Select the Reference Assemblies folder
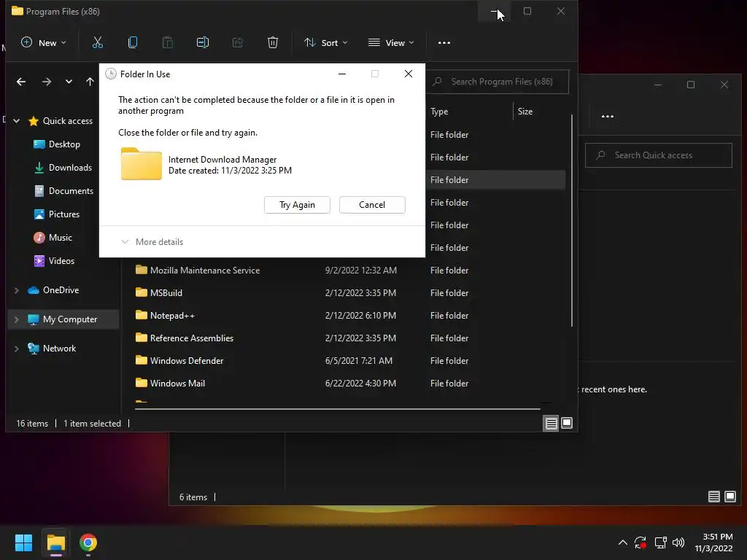The height and width of the screenshot is (560, 747). click(192, 338)
